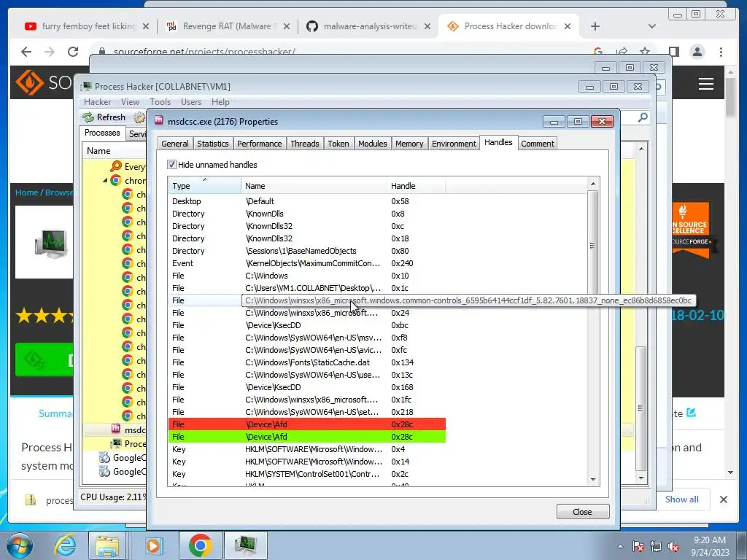The height and width of the screenshot is (560, 747).
Task: Switch to the Revenge RAT browser tab
Action: (228, 26)
